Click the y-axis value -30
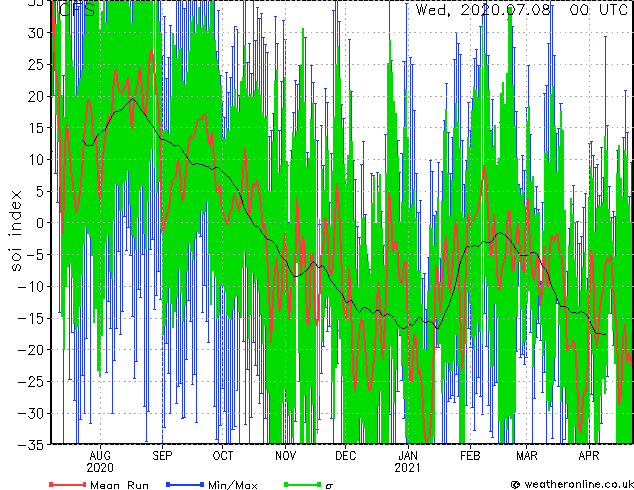 31,413
